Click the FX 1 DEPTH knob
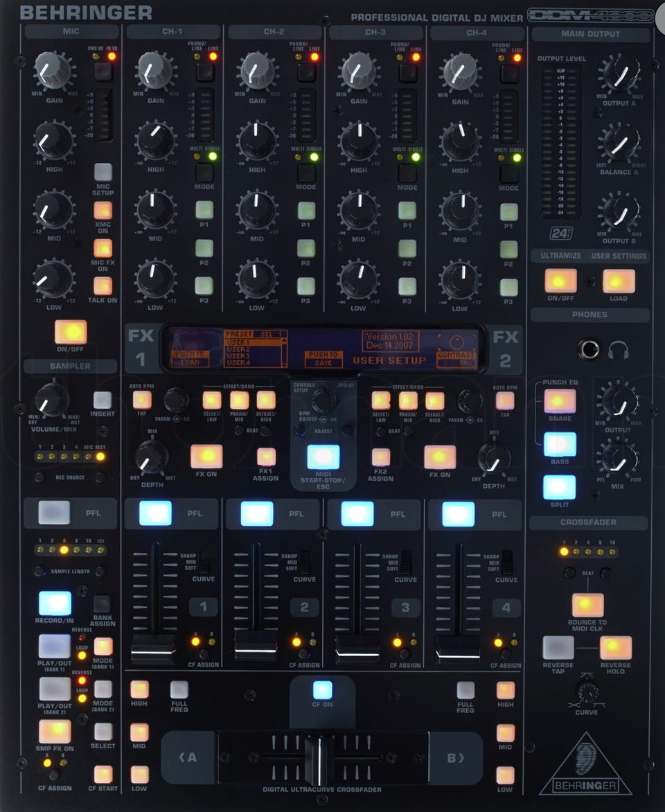The image size is (665, 812). [x=151, y=457]
